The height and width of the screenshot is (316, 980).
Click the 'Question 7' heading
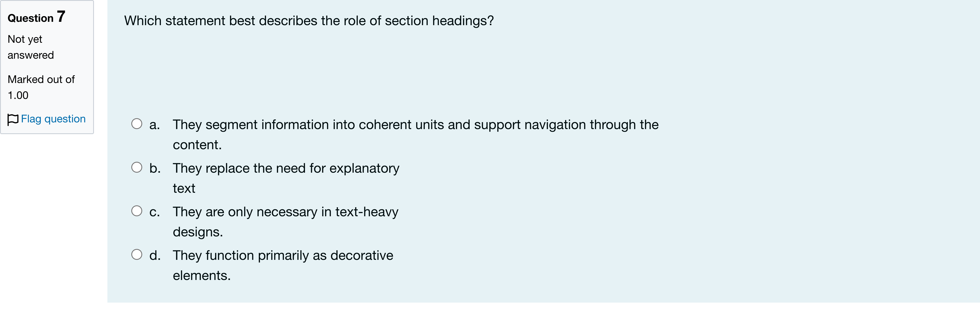click(36, 17)
